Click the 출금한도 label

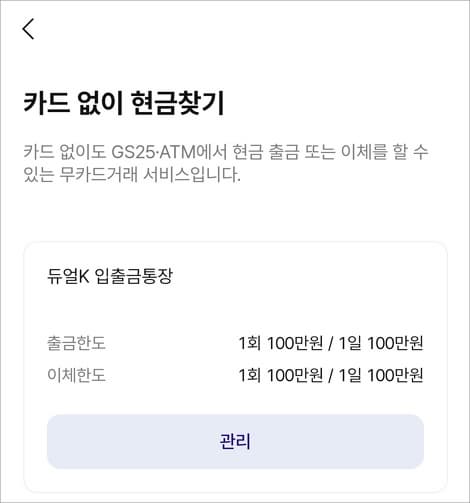click(x=76, y=343)
